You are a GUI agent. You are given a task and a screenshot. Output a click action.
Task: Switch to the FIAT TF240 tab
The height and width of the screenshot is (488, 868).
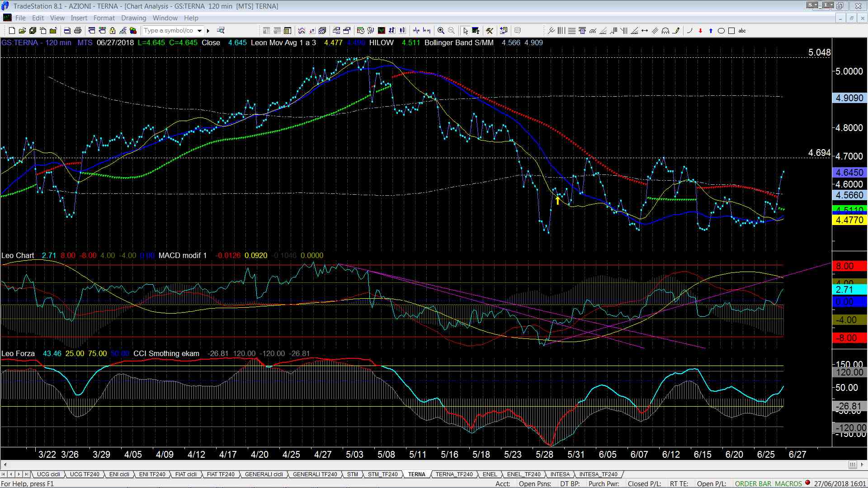tap(221, 474)
